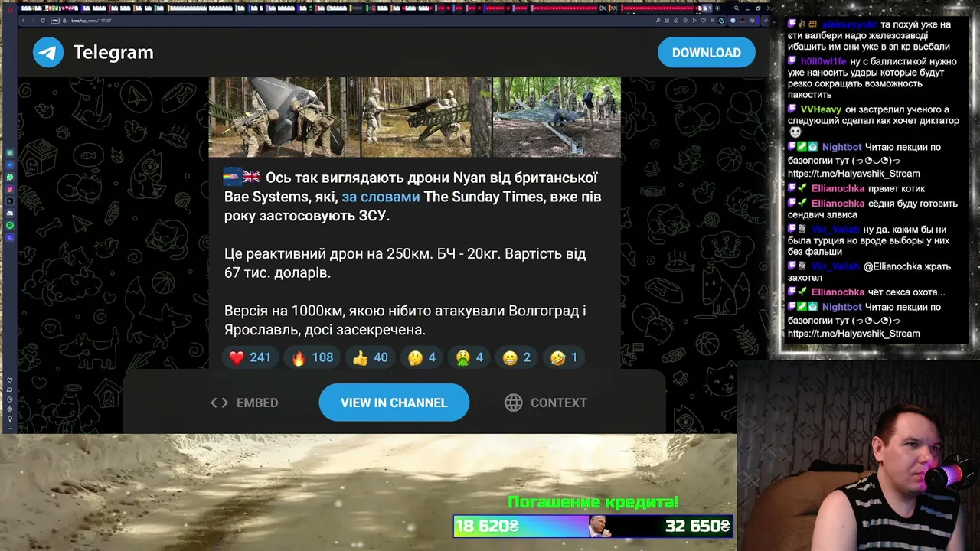Click the 'Погашение кредита!' donation goal bar
Screen dimensions: 980x551
(593, 526)
